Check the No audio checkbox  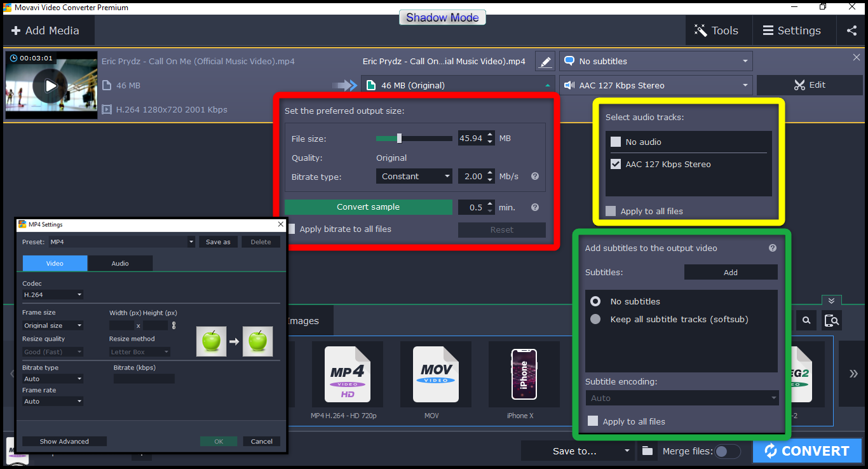pyautogui.click(x=616, y=142)
